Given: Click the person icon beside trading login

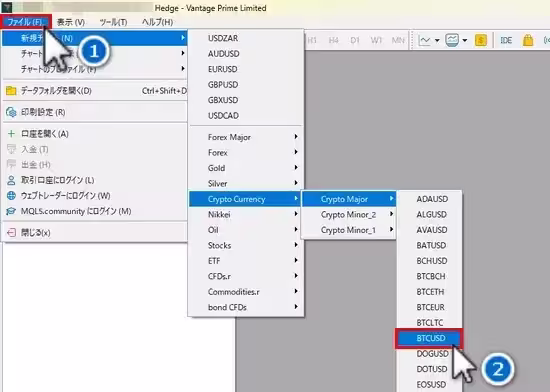Looking at the screenshot, I should click(11, 180).
